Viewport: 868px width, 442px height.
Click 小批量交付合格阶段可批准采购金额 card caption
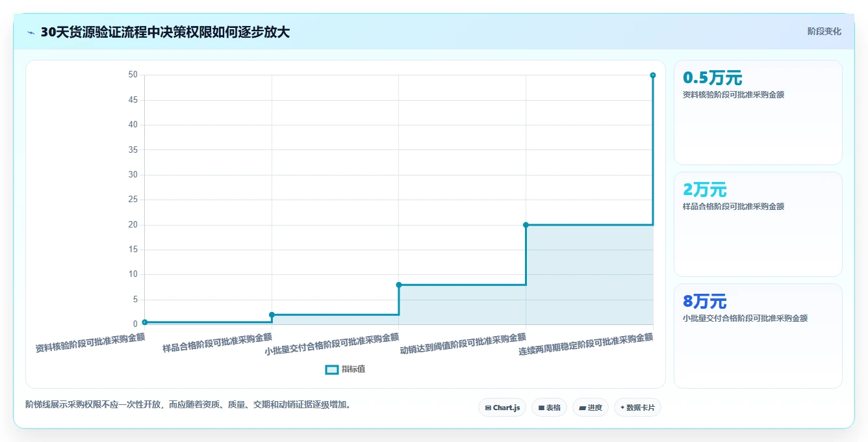[x=745, y=318]
